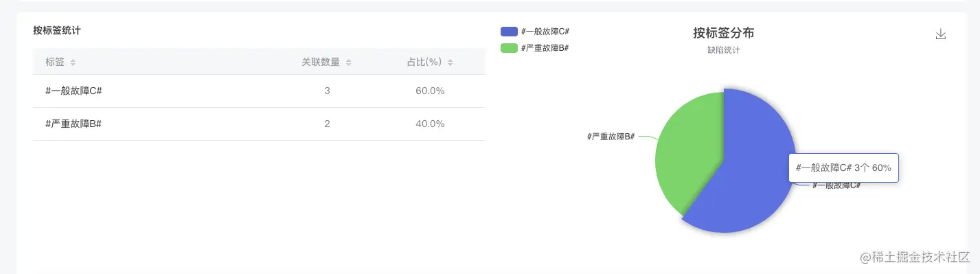Click the 占比(%) column header
Screen dimensions: 980x274
pos(424,62)
